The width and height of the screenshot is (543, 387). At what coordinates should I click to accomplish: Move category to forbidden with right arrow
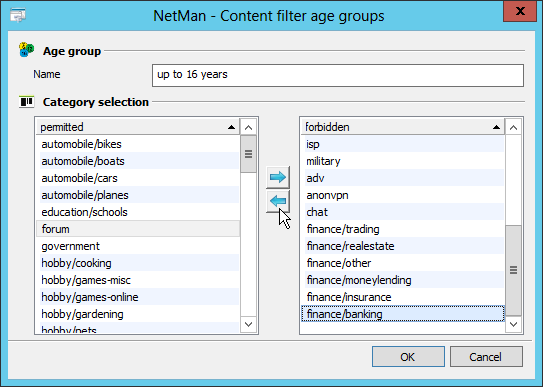click(x=278, y=177)
